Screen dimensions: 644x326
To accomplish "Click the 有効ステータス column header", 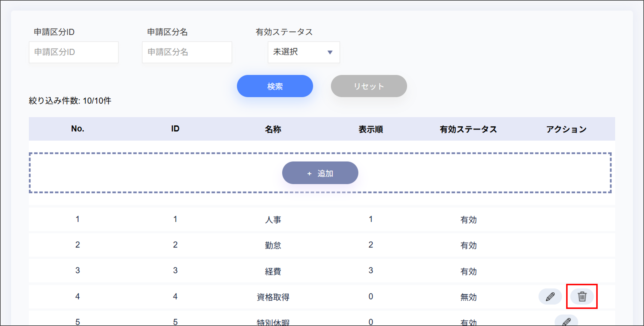I will (x=469, y=129).
